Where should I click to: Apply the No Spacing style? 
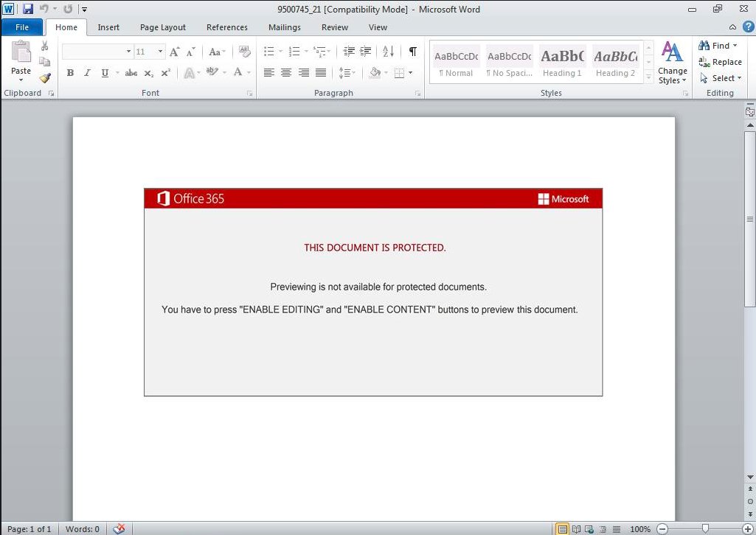[x=509, y=62]
